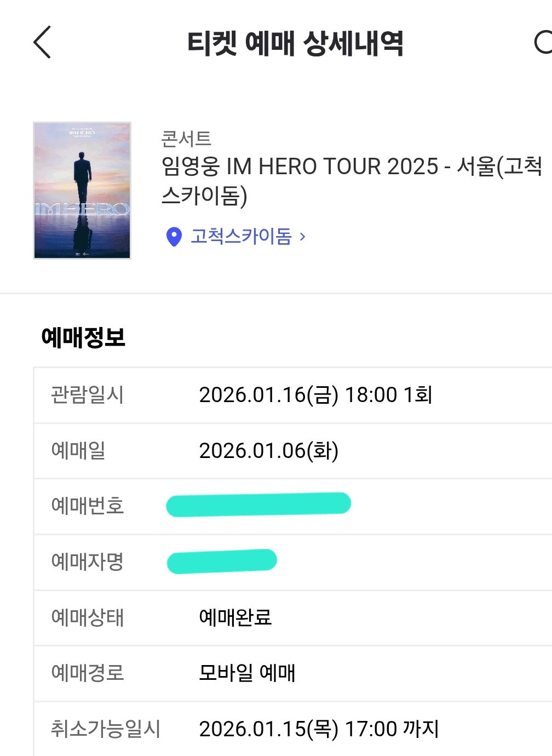
Task: Tap the search icon at top right
Action: click(x=543, y=42)
